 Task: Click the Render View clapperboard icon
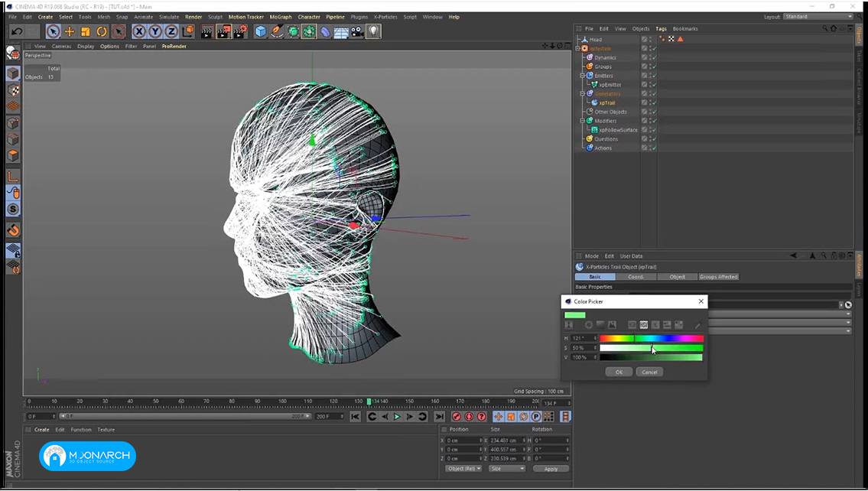[x=207, y=31]
